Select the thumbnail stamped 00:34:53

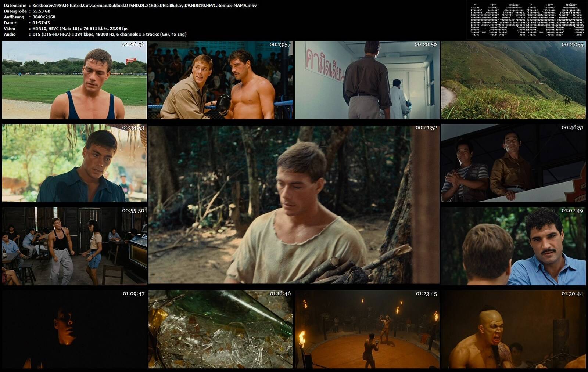(74, 163)
